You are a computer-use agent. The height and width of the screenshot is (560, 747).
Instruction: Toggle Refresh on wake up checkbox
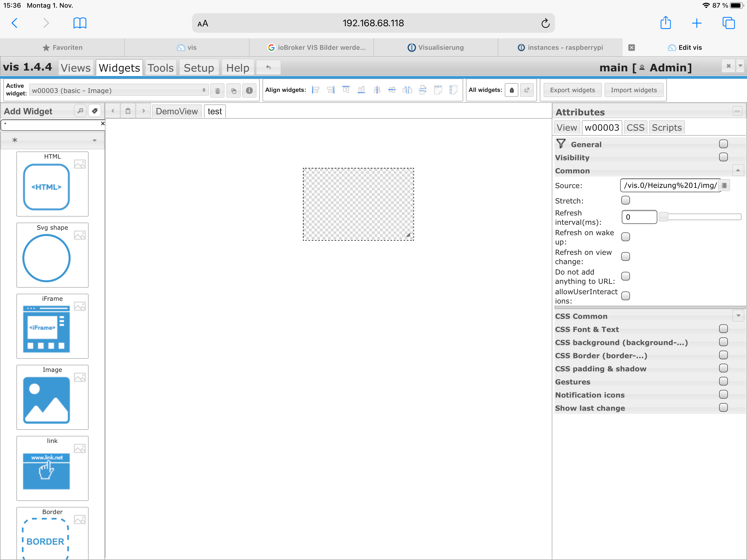click(625, 237)
